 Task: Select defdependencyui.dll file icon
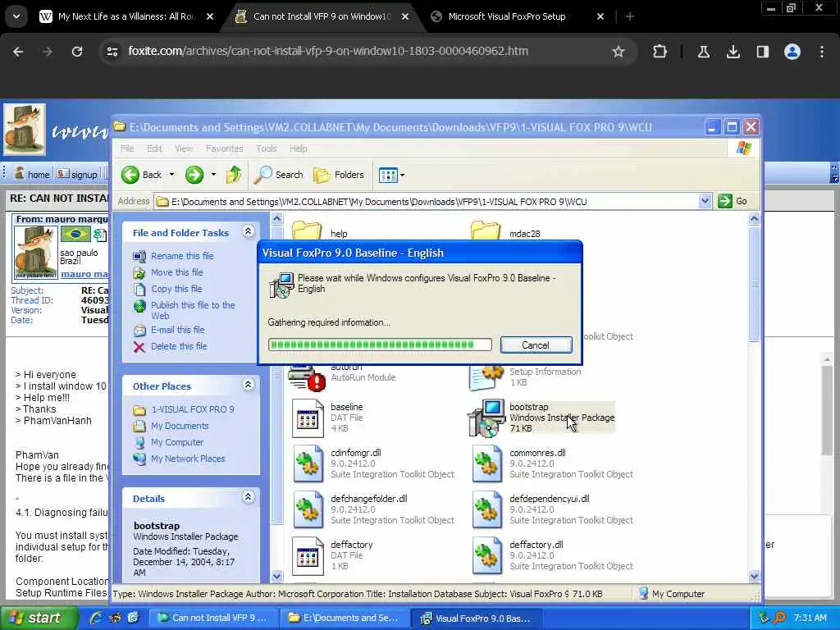click(x=486, y=510)
